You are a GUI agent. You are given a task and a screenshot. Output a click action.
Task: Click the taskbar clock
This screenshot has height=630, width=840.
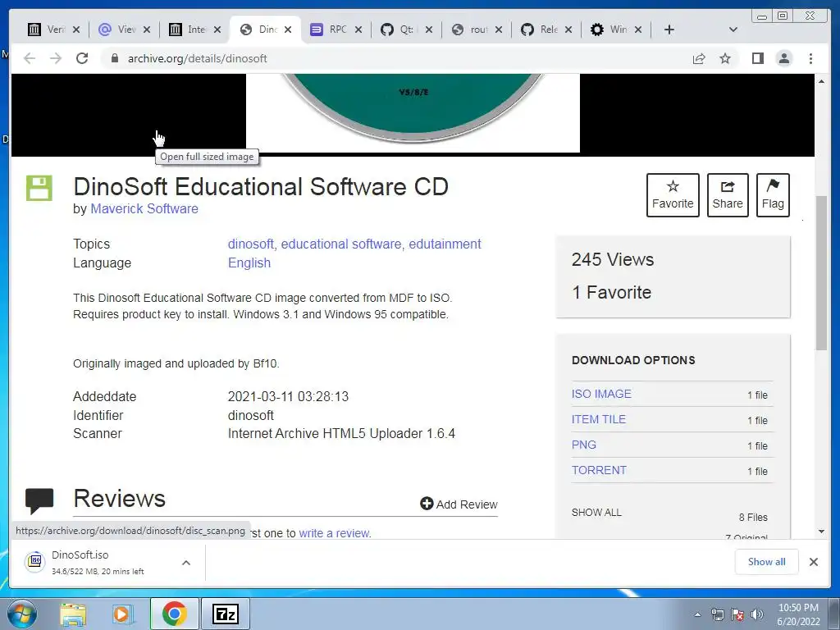point(798,614)
